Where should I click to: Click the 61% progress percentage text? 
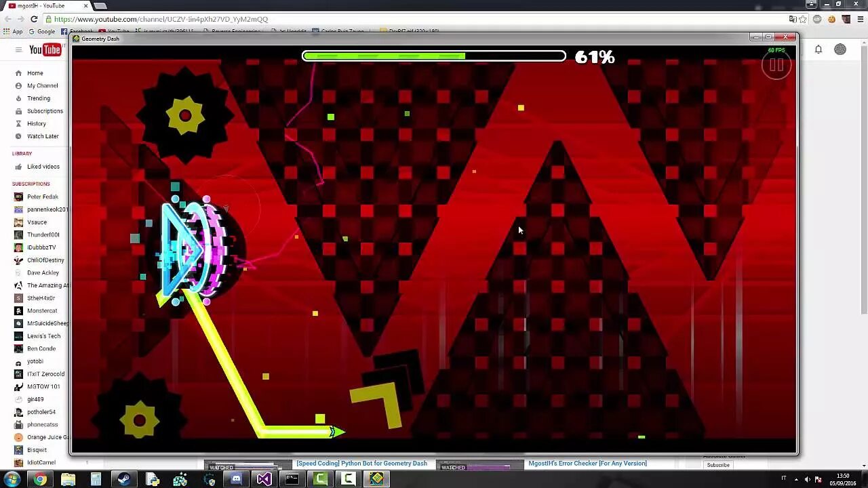[x=595, y=57]
